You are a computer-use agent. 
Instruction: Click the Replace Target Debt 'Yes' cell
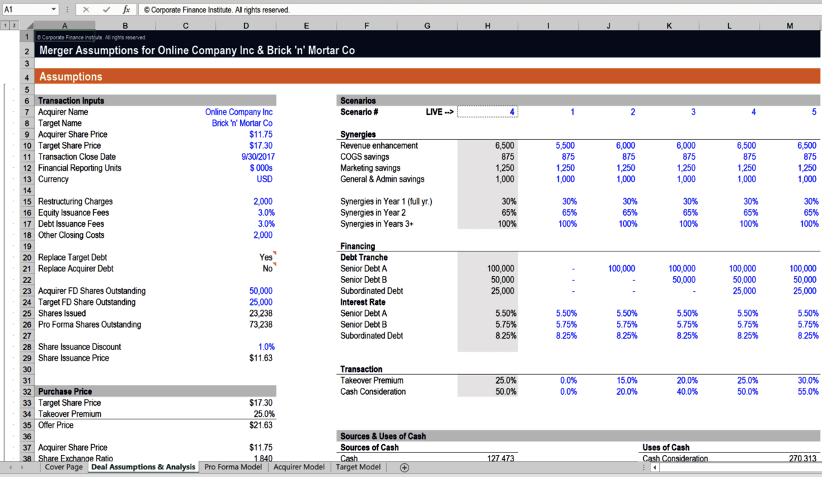tap(243, 257)
